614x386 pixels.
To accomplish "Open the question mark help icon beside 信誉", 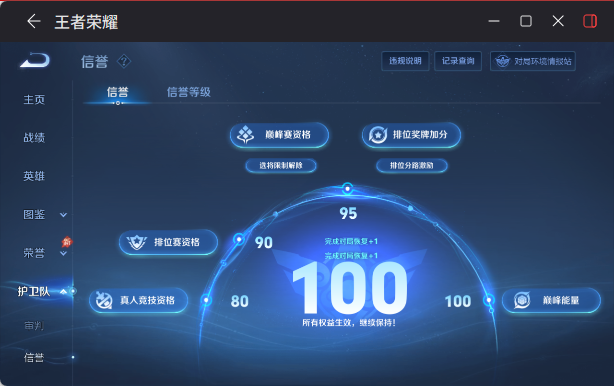I will pyautogui.click(x=124, y=61).
